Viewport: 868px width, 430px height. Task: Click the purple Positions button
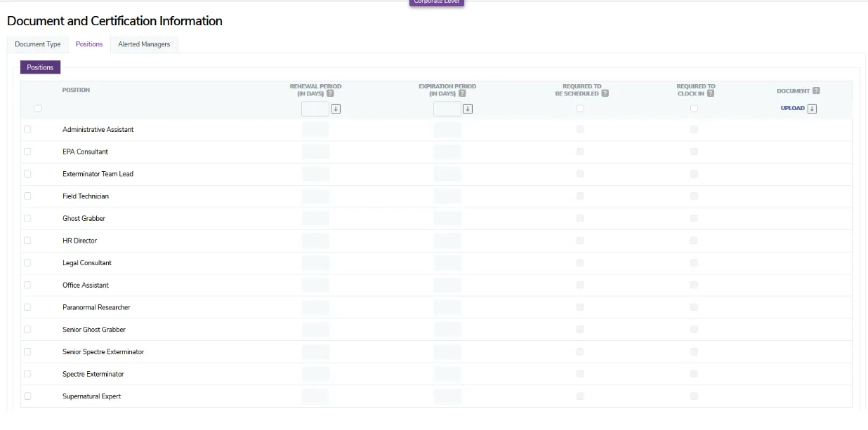coord(40,67)
